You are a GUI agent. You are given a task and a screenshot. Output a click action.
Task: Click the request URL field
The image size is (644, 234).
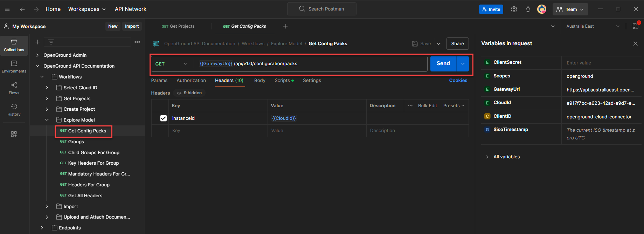(311, 64)
